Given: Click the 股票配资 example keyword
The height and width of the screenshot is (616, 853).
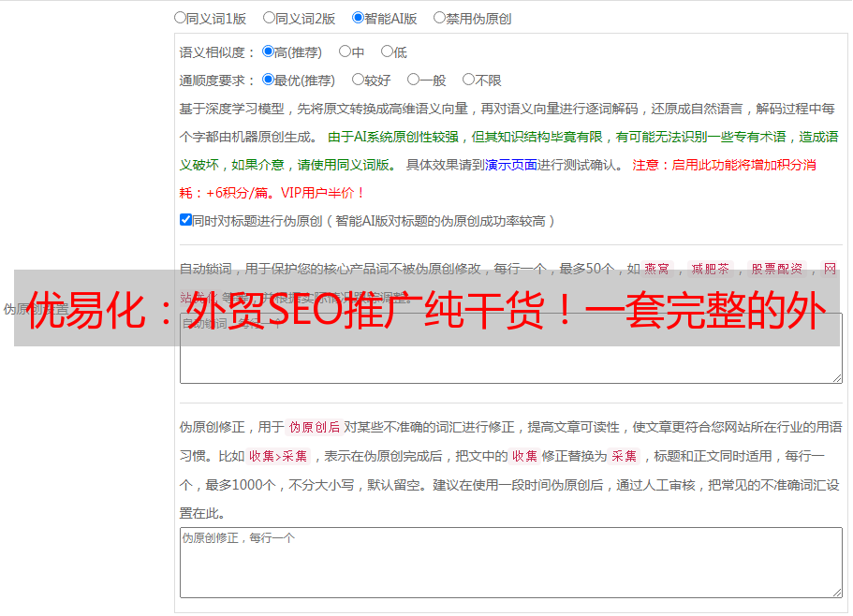Looking at the screenshot, I should pyautogui.click(x=777, y=269).
